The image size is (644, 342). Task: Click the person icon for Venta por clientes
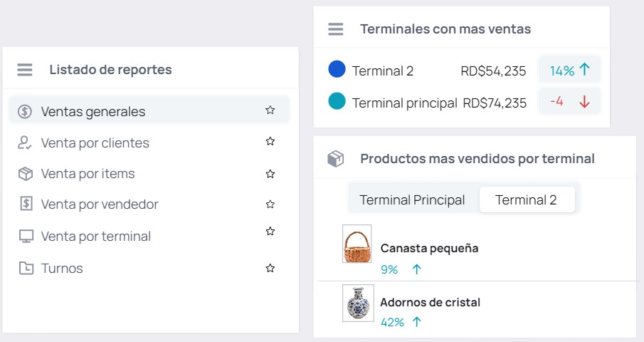click(26, 142)
